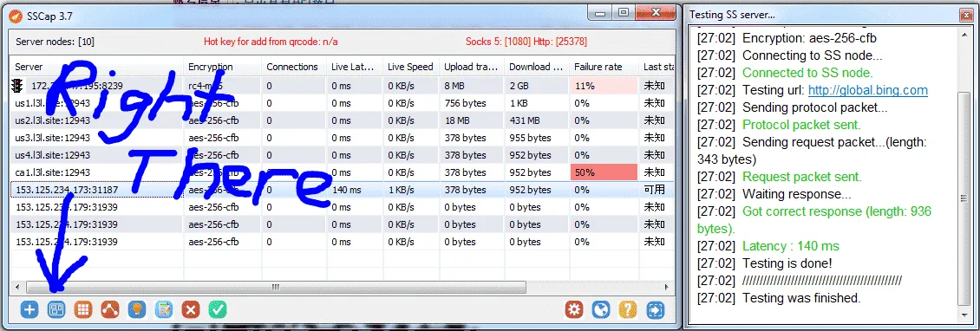Click the 11% failure rate cell

click(604, 86)
